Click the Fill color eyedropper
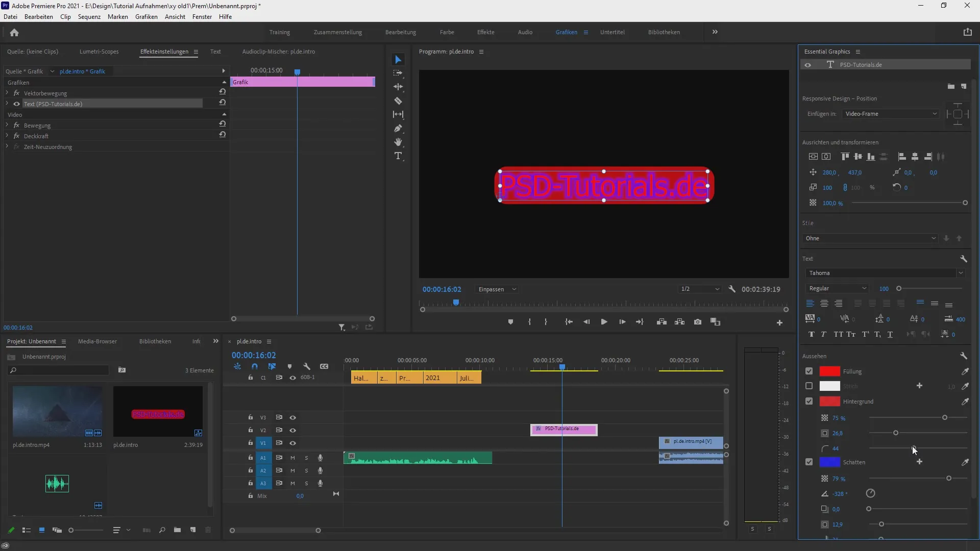Screen dimensions: 980x551 click(x=965, y=371)
